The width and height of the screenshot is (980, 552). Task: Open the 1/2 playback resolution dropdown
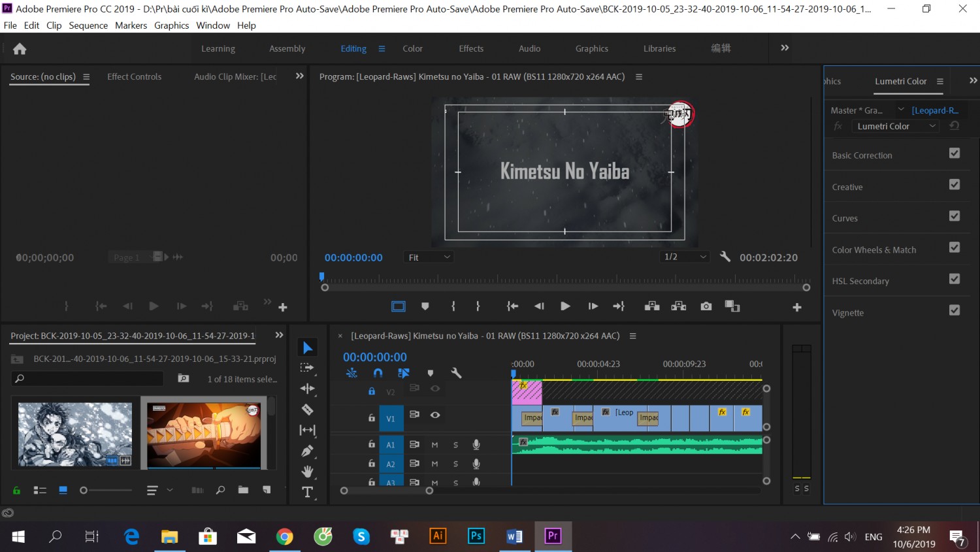[x=685, y=257]
